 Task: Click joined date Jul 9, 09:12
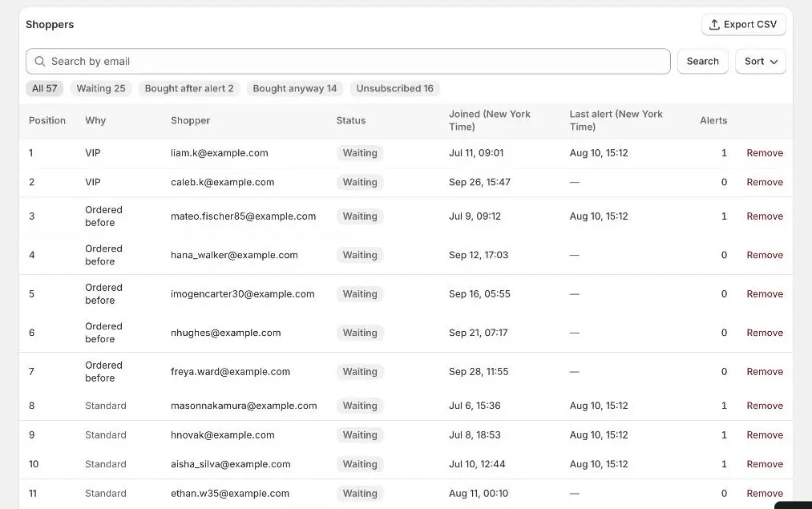coord(475,216)
